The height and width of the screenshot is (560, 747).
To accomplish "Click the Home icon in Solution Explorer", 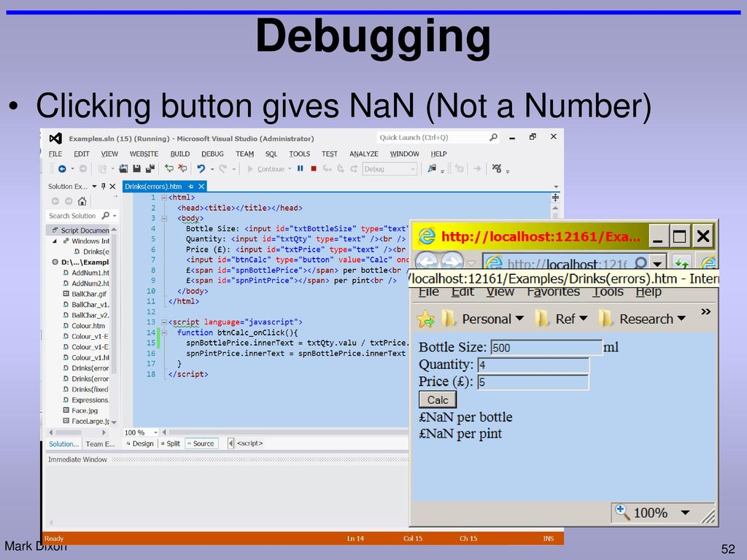I will coord(82,201).
